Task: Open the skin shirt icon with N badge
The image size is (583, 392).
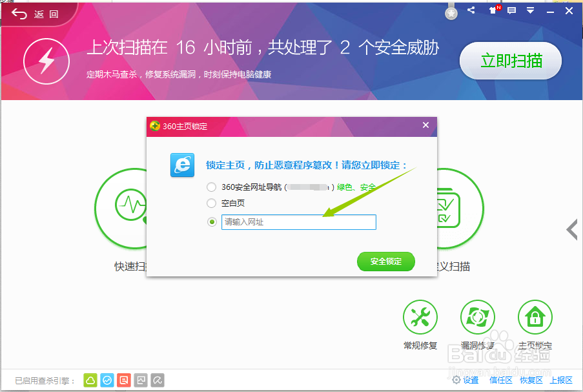Action: (x=494, y=10)
